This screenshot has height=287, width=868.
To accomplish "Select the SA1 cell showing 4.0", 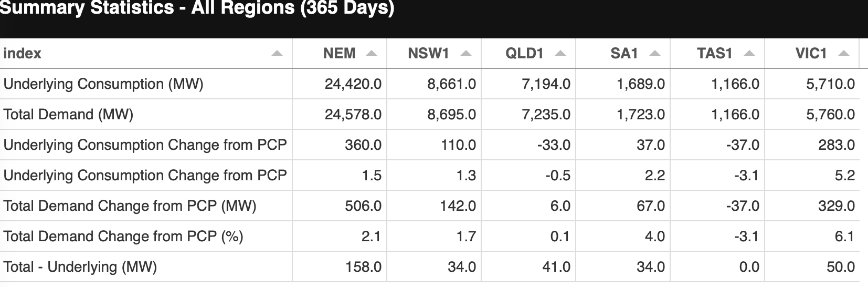I will coord(654,237).
